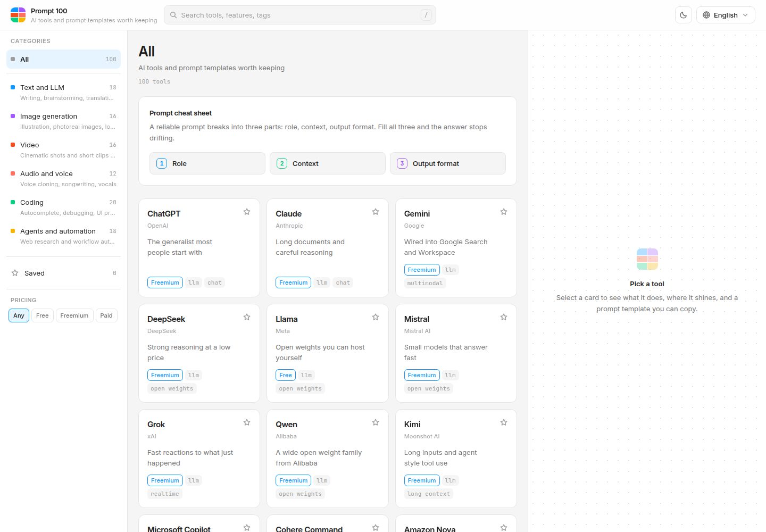This screenshot has height=532, width=766.
Task: Star the Kimi card
Action: pyautogui.click(x=504, y=422)
